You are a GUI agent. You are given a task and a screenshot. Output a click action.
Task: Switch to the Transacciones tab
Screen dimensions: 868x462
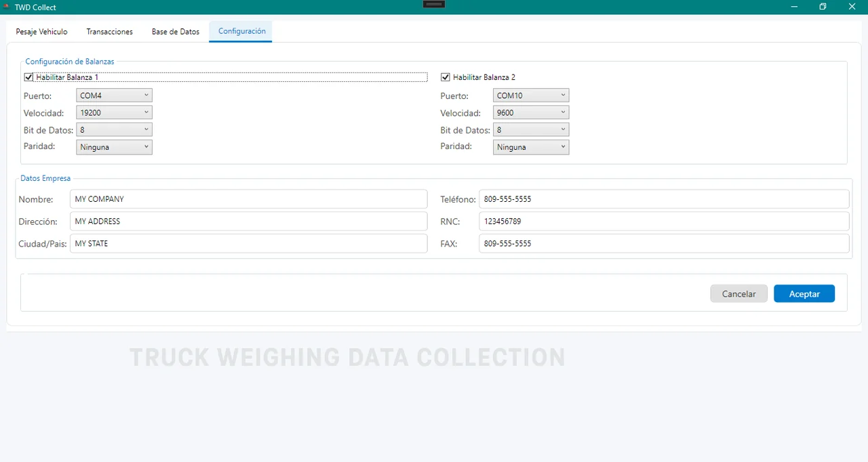pos(109,32)
